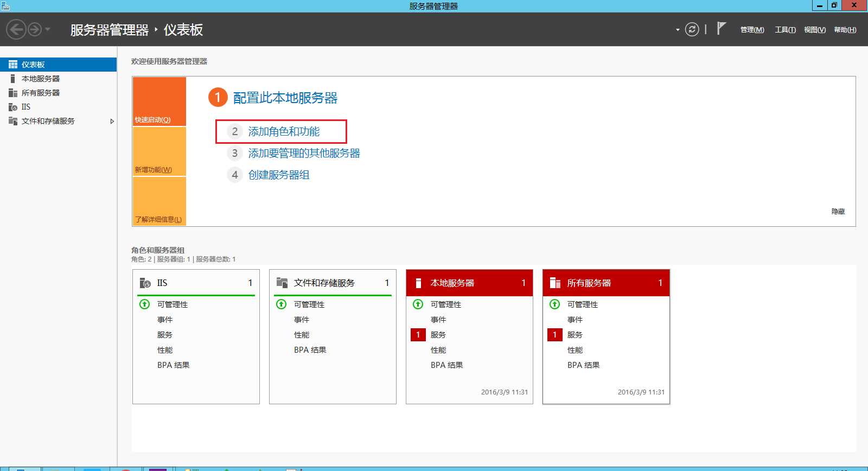Click green manageability icon in 文件和存储服务 tile

click(281, 304)
